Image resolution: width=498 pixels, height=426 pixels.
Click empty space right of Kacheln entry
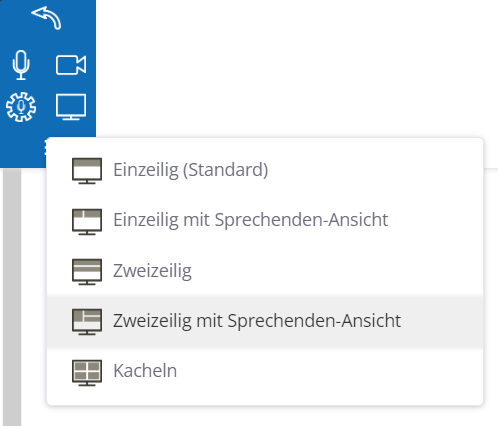tap(330, 371)
